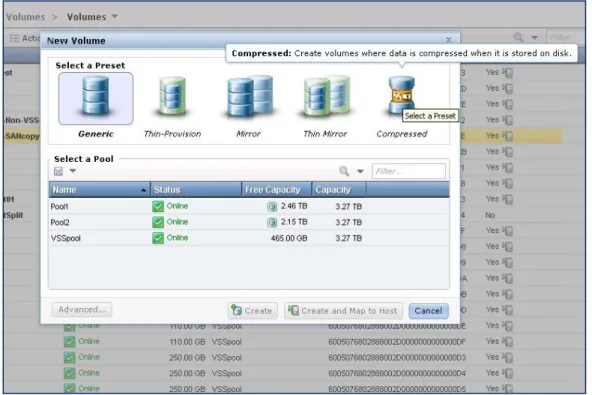Click the Pool1 free capacity icon
The image size is (592, 395).
tap(272, 206)
